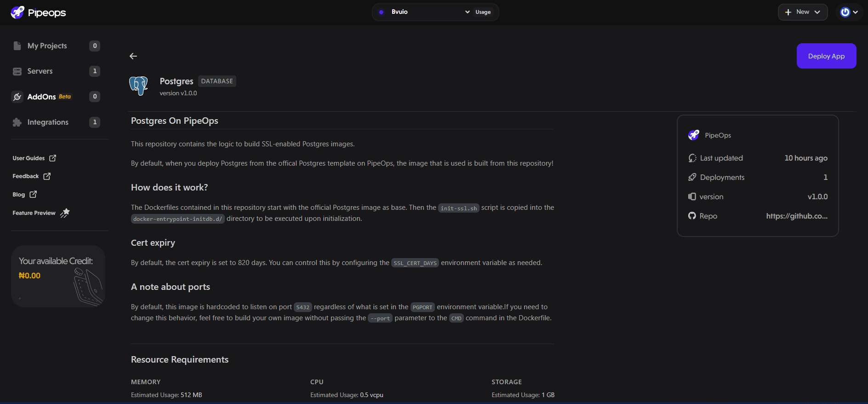Click the '5432' port code snippet
Screen dimensions: 868x404
tap(303, 307)
